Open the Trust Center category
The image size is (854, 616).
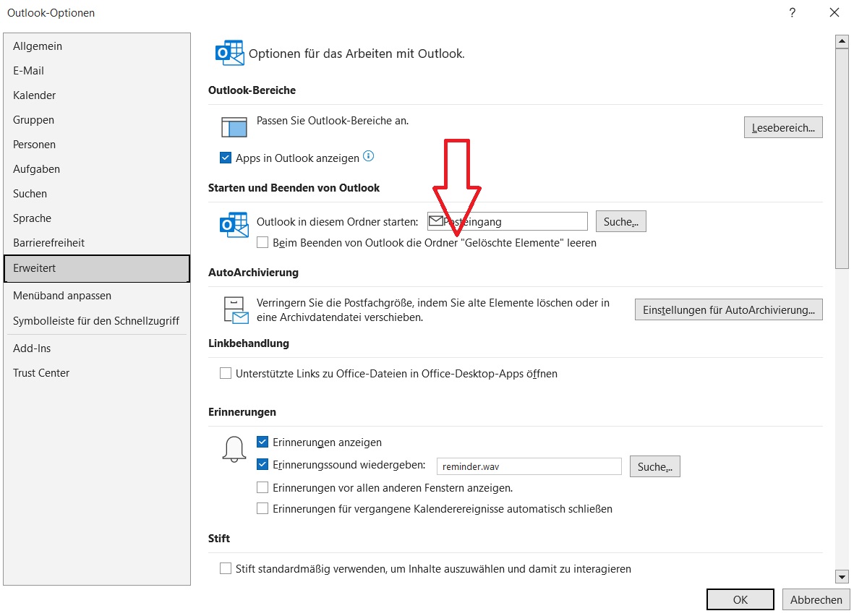click(97, 372)
